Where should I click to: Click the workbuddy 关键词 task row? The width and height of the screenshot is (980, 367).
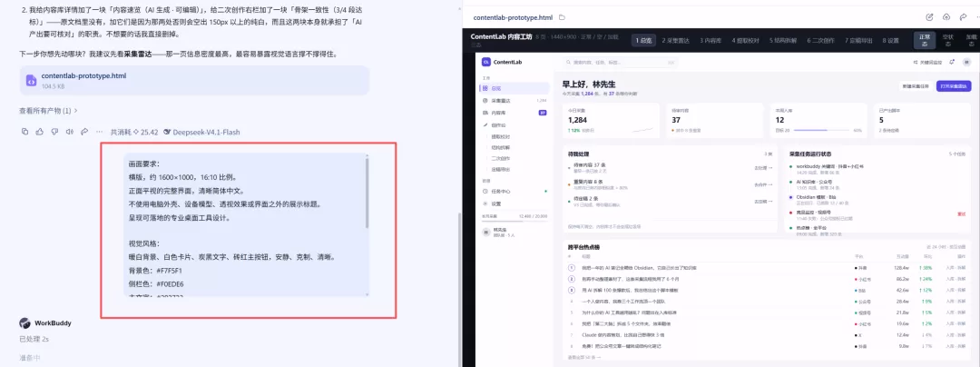(878, 169)
